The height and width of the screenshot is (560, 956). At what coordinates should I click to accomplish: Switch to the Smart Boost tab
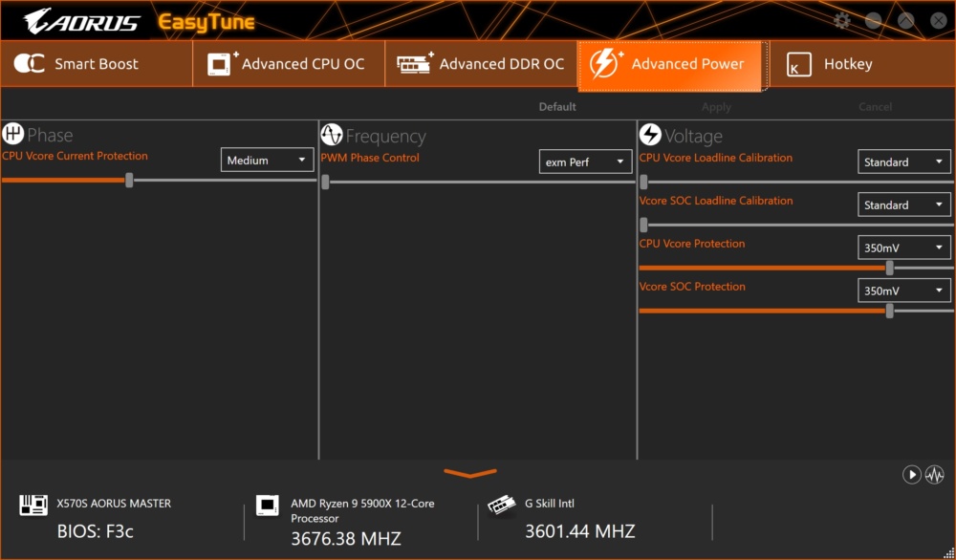(x=97, y=64)
